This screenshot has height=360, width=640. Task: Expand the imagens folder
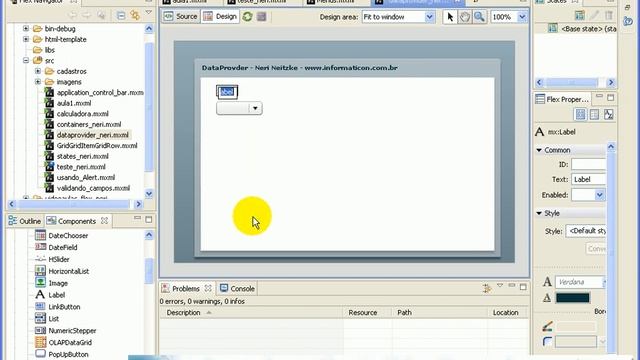[x=38, y=82]
